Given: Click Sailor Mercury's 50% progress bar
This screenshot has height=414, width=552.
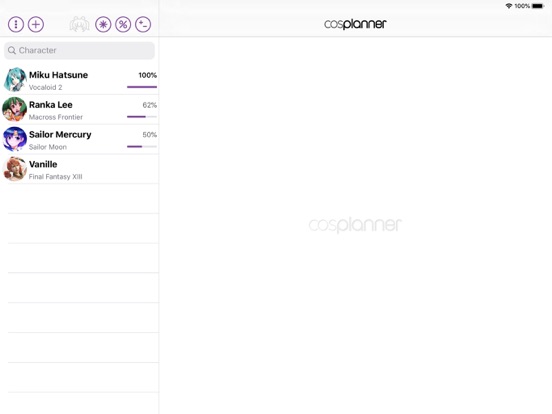Looking at the screenshot, I should click(142, 146).
